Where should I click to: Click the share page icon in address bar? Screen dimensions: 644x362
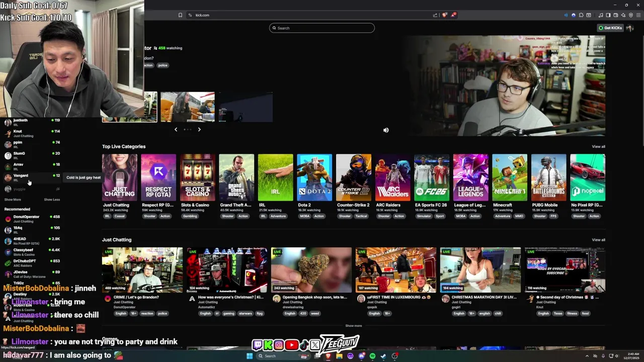tap(435, 15)
